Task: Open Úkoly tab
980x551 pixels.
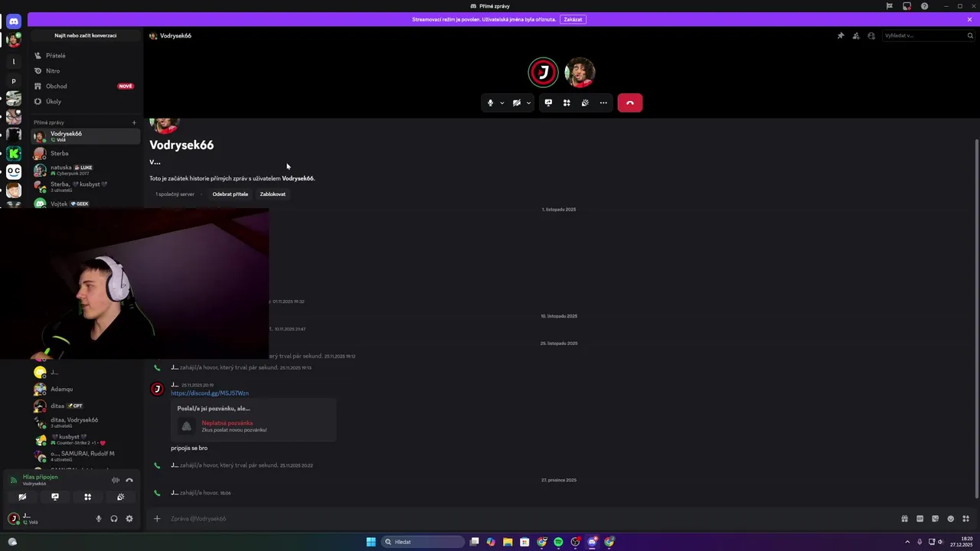Action: point(85,102)
